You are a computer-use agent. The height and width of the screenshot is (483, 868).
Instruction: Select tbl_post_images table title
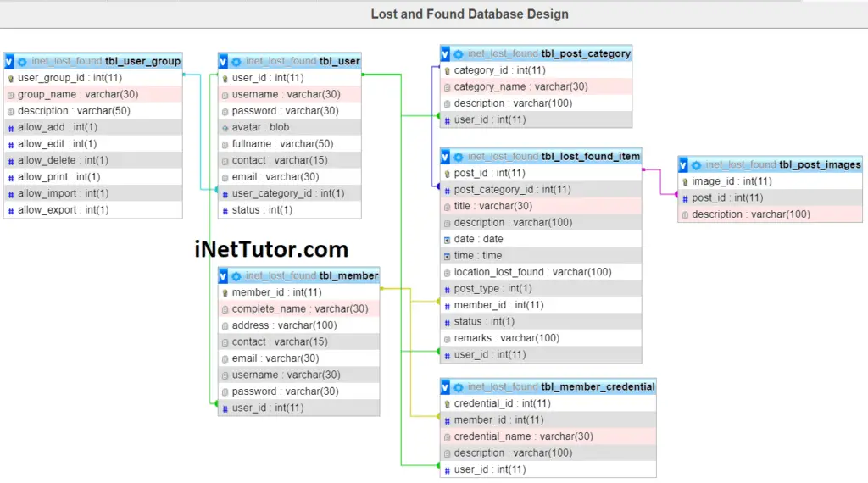(x=820, y=165)
